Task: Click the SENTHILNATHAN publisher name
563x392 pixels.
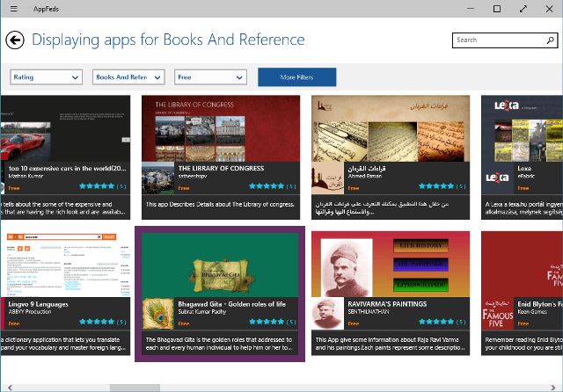Action: [x=368, y=312]
